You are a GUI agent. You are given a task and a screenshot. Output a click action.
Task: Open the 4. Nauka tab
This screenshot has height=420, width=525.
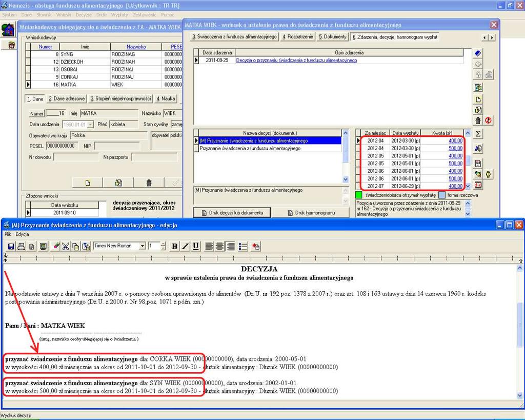(166, 99)
